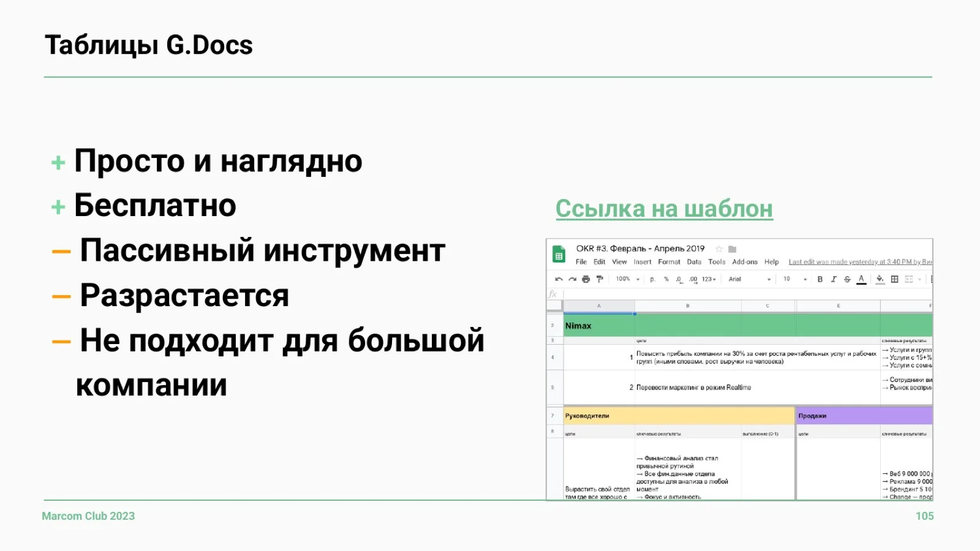The image size is (980, 551).
Task: Select the 'Nimax' cell
Action: (599, 326)
